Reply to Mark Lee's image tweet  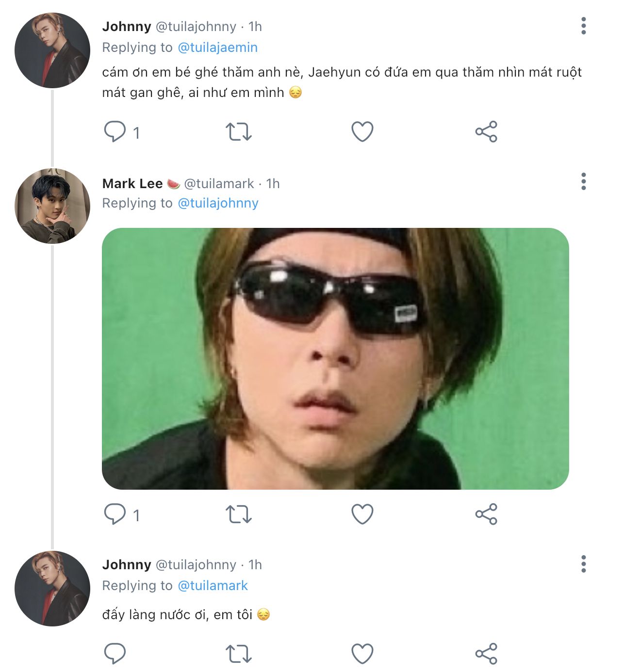point(115,514)
